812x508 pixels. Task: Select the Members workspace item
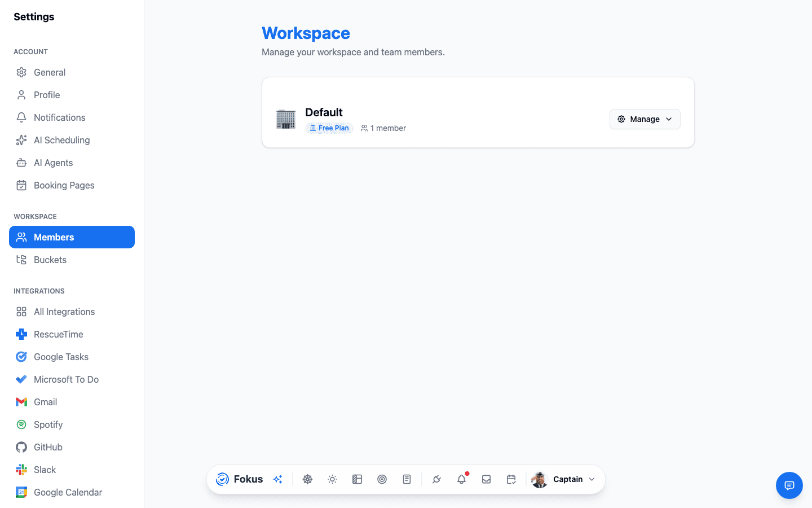click(x=72, y=237)
